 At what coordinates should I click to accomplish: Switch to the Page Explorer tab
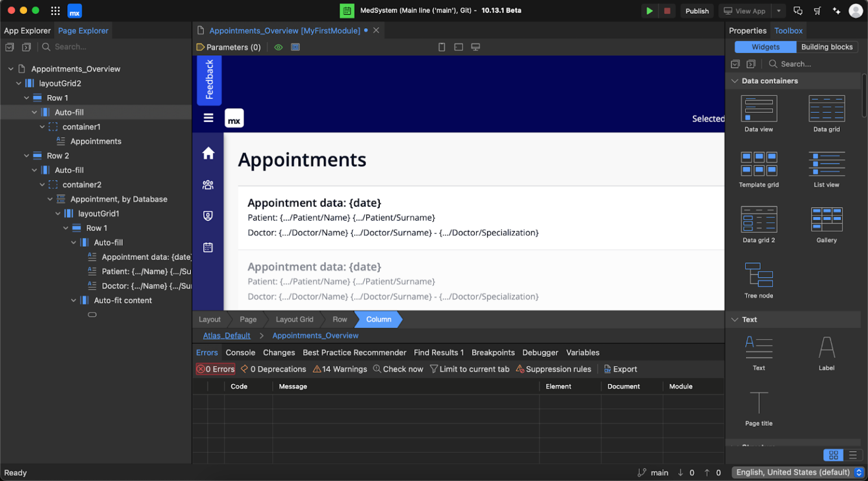pos(83,30)
